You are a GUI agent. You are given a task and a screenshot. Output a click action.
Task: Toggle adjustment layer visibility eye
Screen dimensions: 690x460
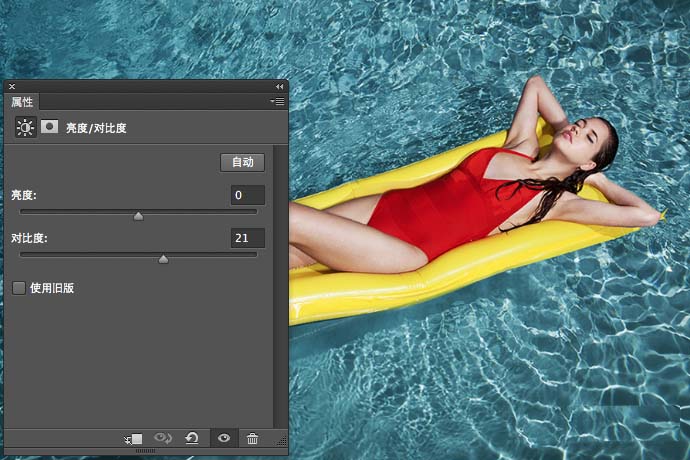[223, 439]
